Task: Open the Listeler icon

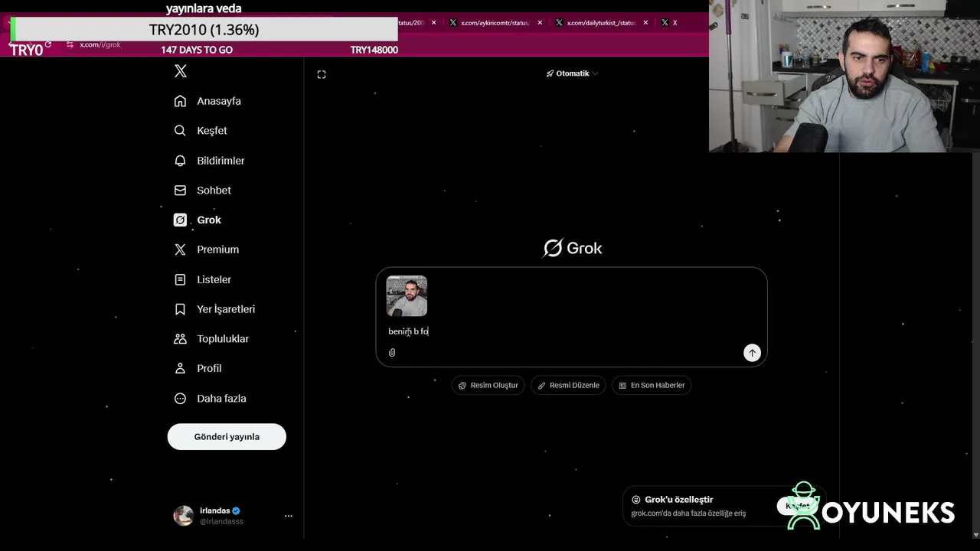Action: point(180,280)
